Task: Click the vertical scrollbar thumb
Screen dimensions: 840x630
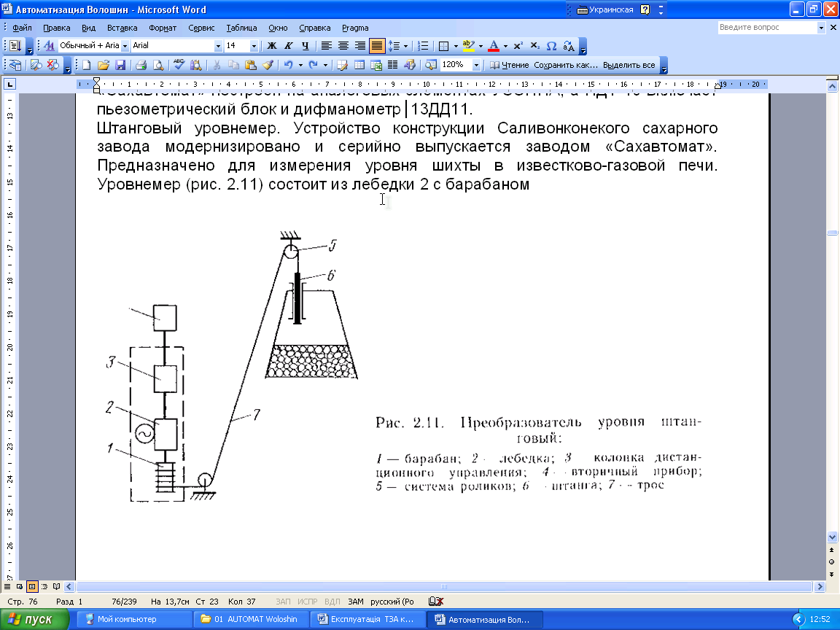Action: 832,233
